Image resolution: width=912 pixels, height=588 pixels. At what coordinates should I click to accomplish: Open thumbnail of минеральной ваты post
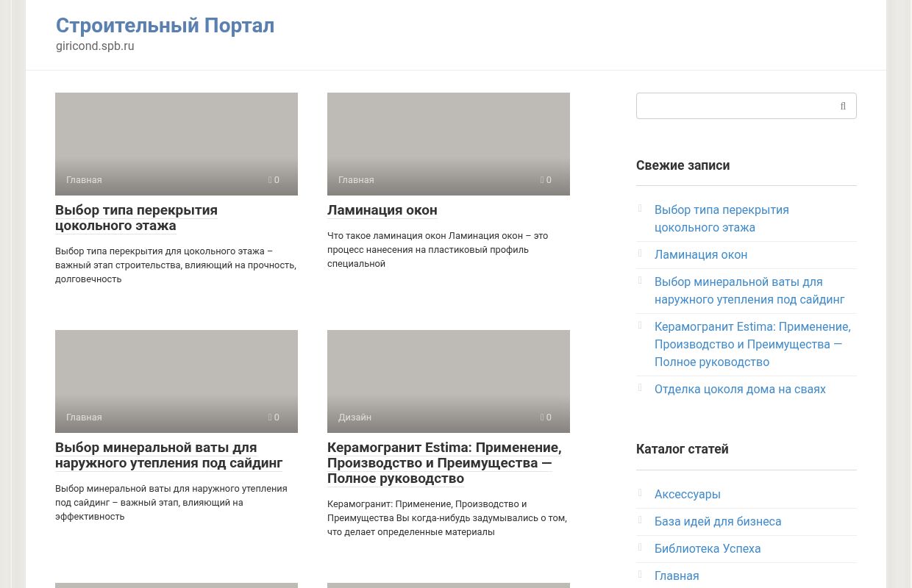tap(177, 381)
